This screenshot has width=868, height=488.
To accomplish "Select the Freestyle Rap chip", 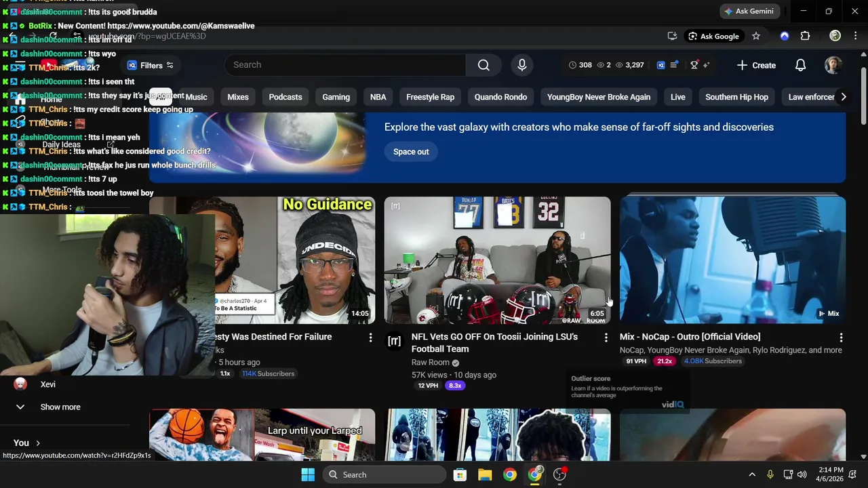I will 430,97.
